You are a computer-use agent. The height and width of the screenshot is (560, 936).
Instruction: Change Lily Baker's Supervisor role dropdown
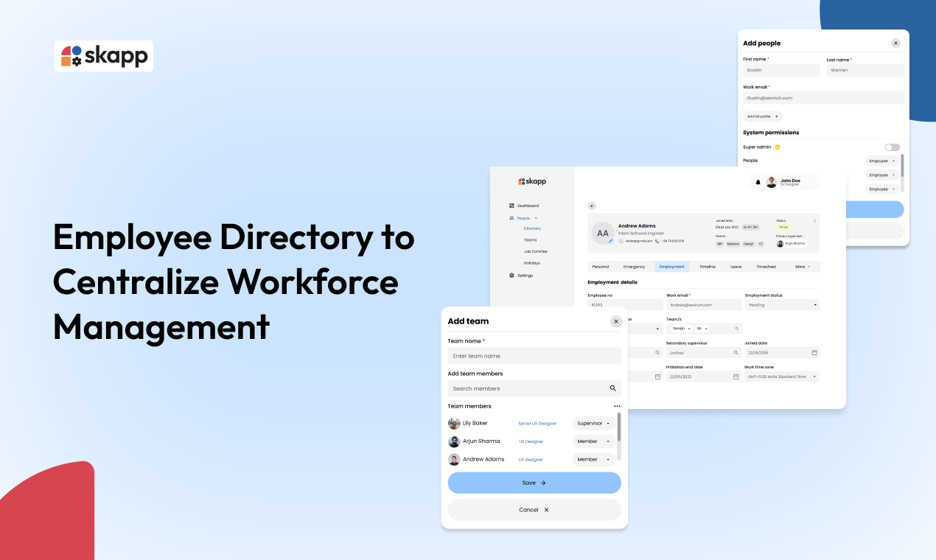(x=594, y=424)
